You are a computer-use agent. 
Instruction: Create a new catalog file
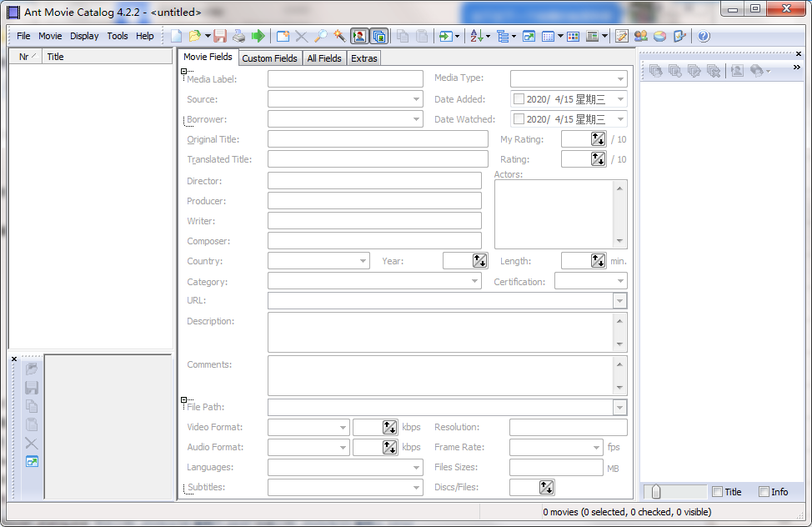[x=177, y=37]
